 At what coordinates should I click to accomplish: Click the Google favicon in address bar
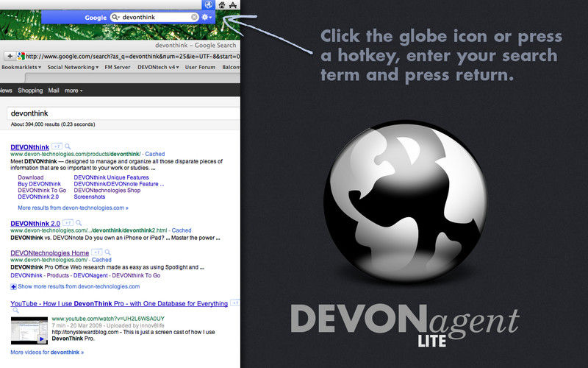click(21, 56)
